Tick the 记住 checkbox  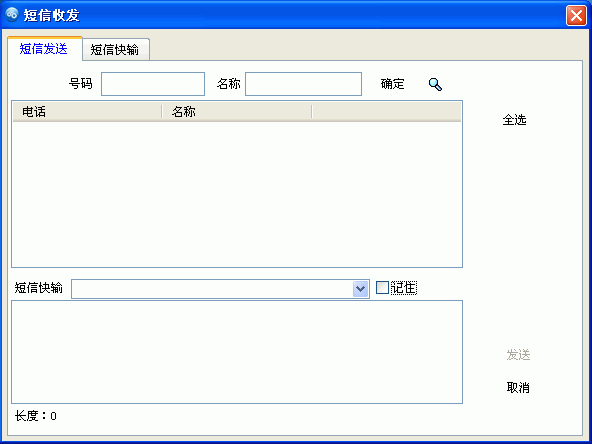(x=382, y=288)
